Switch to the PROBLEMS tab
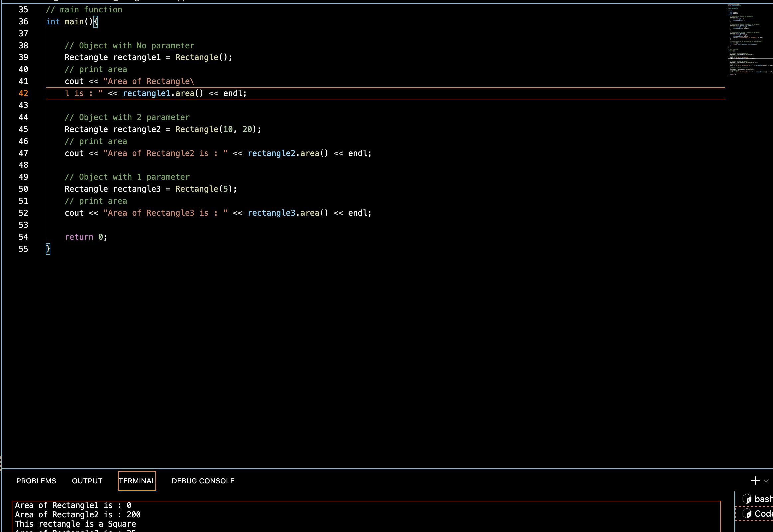The width and height of the screenshot is (773, 532). [x=36, y=481]
